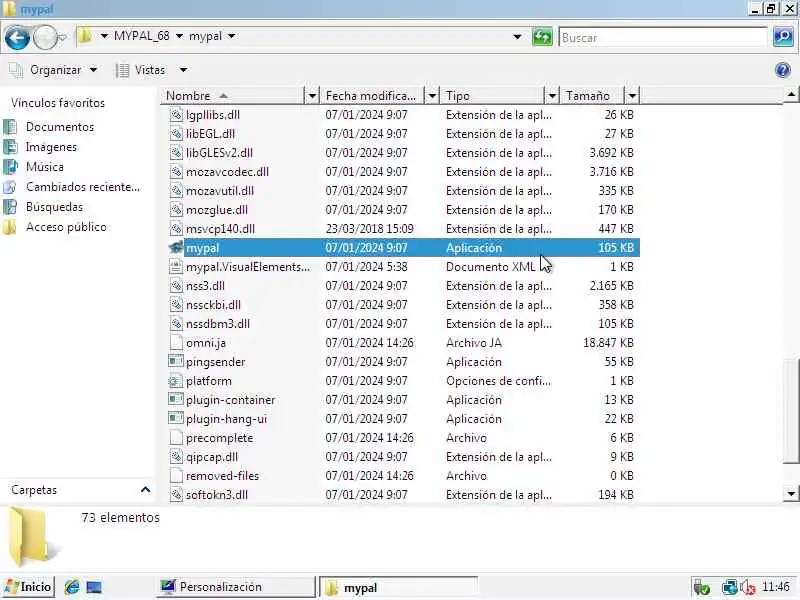Select the nssdbm3.dll file name

tap(218, 324)
